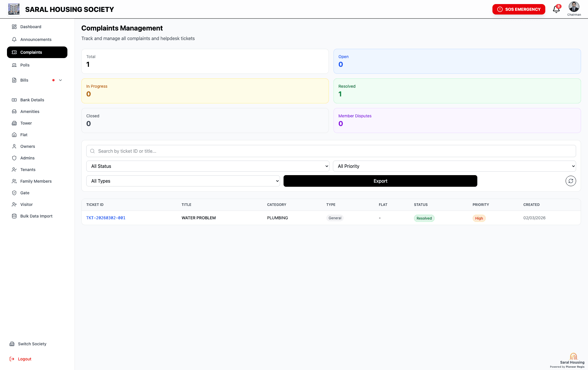Viewport: 588px width, 370px height.
Task: Navigate to Dashboard menu item
Action: pos(31,27)
